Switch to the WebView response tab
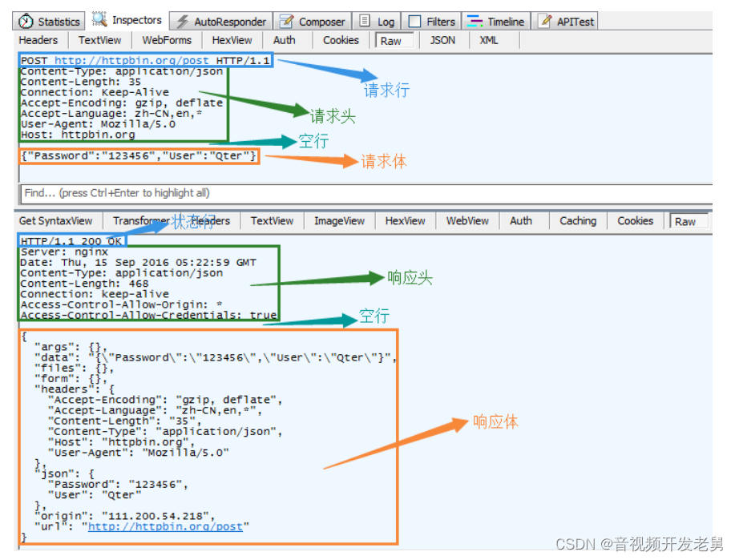Image resolution: width=735 pixels, height=560 pixels. (x=466, y=221)
